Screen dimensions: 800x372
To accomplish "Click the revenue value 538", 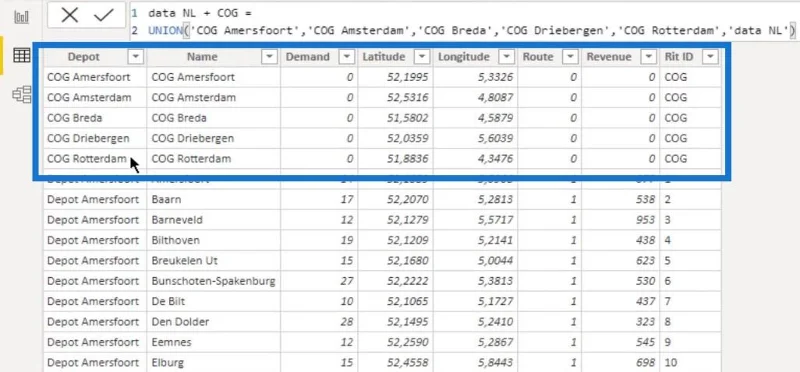I will [645, 200].
